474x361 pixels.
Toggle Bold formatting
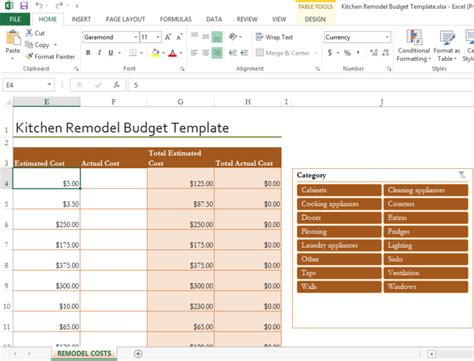pos(88,53)
